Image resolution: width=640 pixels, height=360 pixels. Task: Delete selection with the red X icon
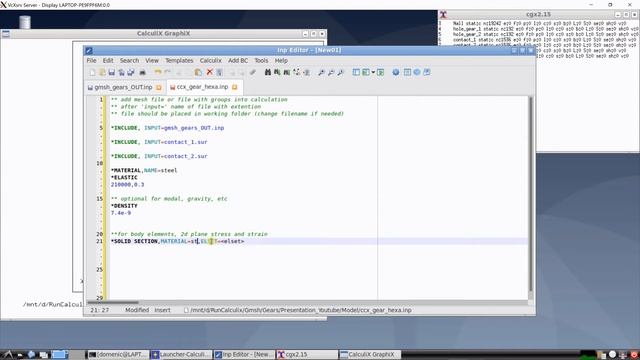(x=209, y=72)
